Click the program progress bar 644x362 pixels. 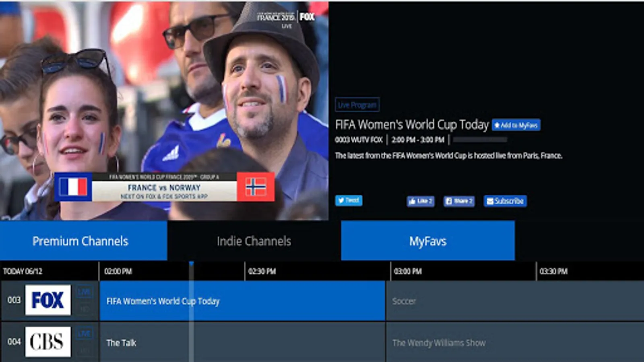click(x=480, y=140)
